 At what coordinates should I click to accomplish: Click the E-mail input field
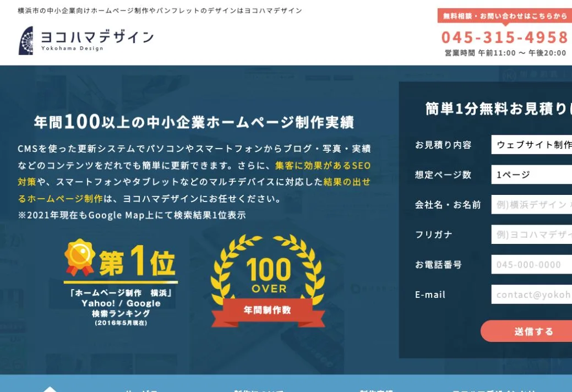[531, 294]
